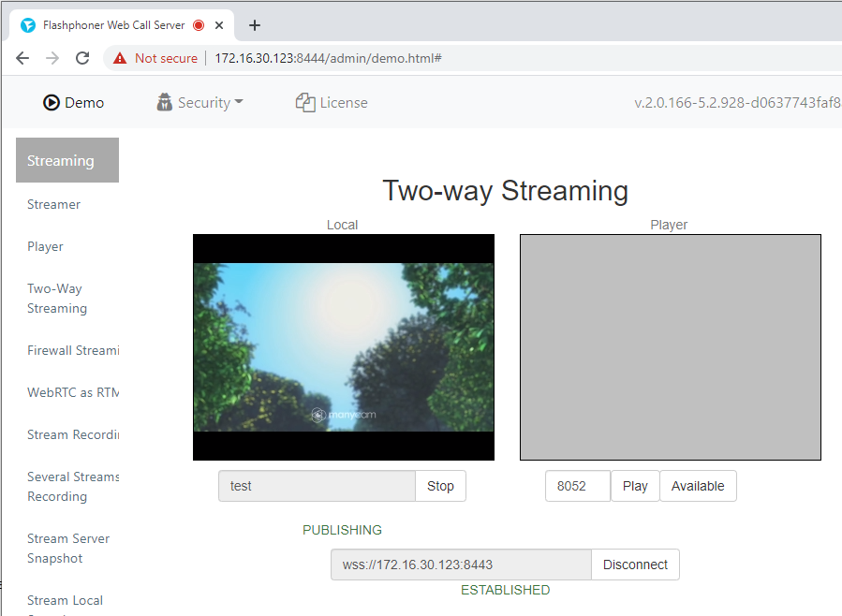Open the Streamer demo link

(x=53, y=204)
